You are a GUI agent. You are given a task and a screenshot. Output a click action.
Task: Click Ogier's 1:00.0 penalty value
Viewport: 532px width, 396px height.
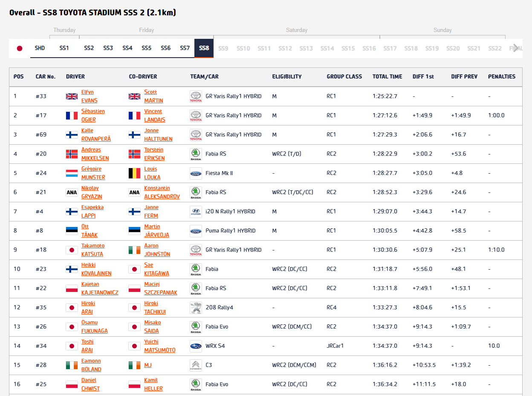point(496,116)
